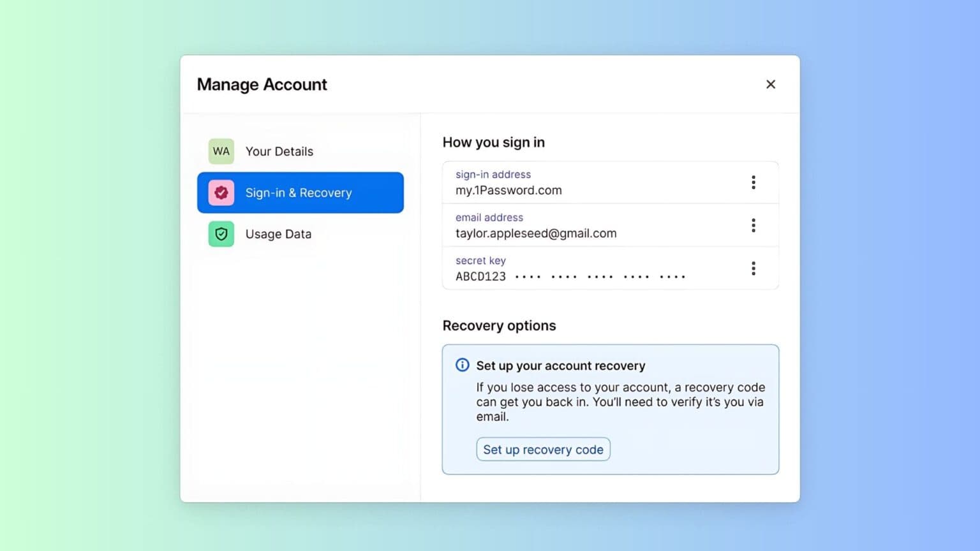
Task: Click the Set up your account recovery heading
Action: 560,365
